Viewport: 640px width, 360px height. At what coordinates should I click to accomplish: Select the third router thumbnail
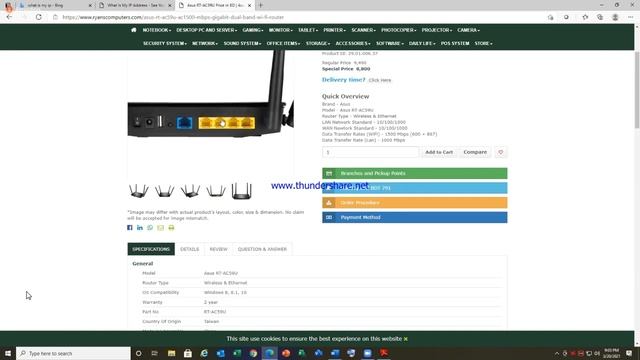point(190,191)
